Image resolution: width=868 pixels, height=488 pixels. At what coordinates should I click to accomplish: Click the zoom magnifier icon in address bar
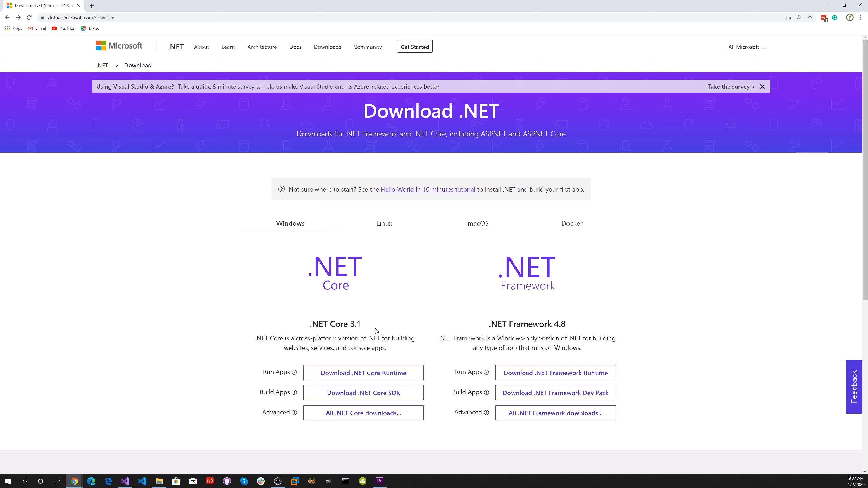(799, 18)
